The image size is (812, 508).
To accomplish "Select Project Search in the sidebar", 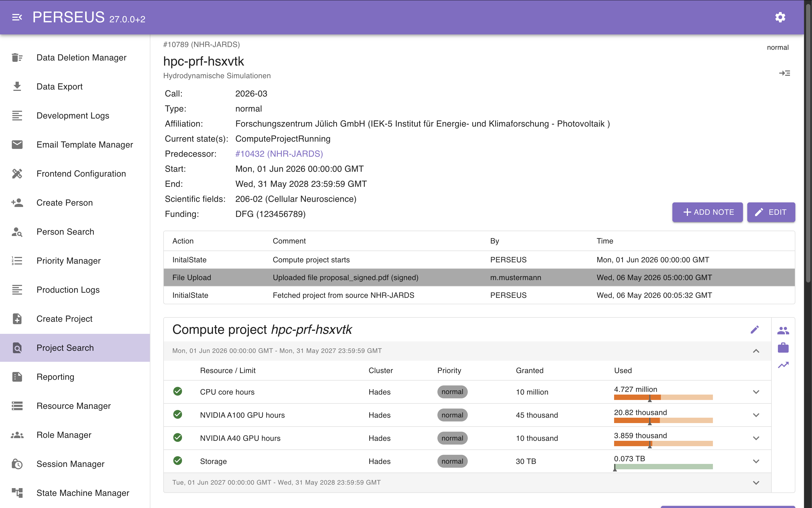I will [75, 348].
